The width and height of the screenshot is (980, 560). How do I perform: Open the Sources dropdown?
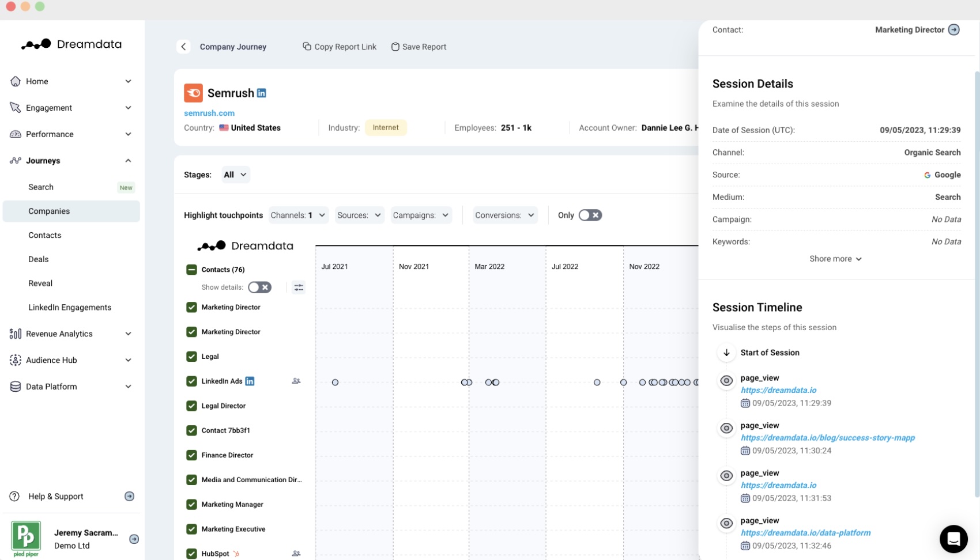coord(359,215)
